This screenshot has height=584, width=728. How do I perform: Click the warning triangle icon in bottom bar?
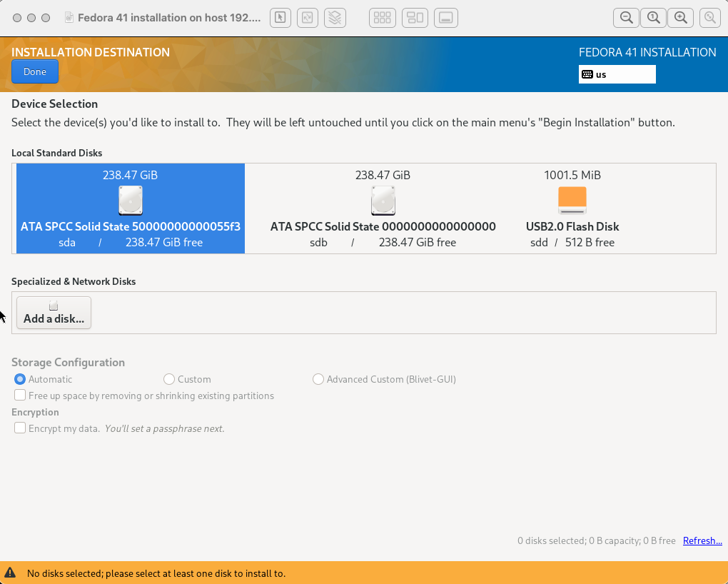tap(10, 573)
